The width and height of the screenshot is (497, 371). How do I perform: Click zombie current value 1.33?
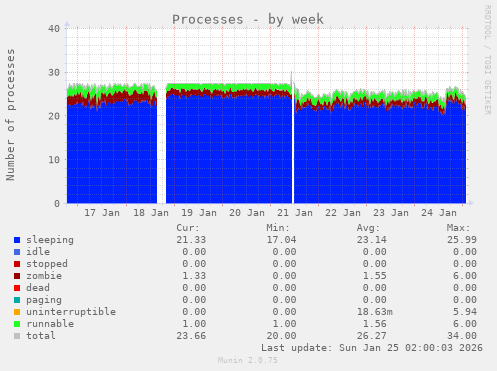coord(194,276)
